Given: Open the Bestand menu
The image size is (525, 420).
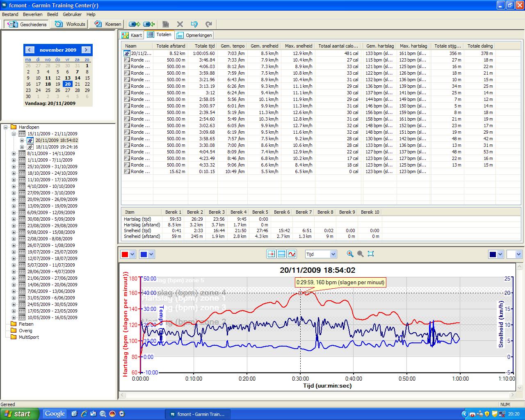Looking at the screenshot, I should pos(10,14).
